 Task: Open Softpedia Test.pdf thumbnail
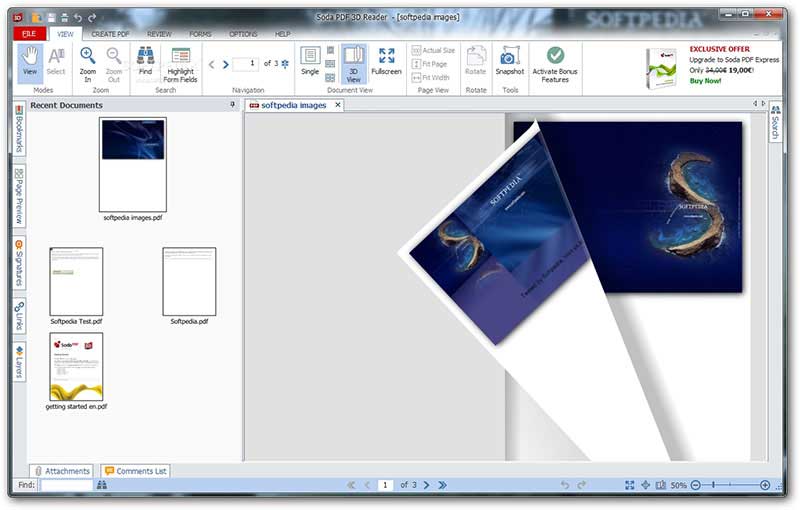tap(76, 282)
